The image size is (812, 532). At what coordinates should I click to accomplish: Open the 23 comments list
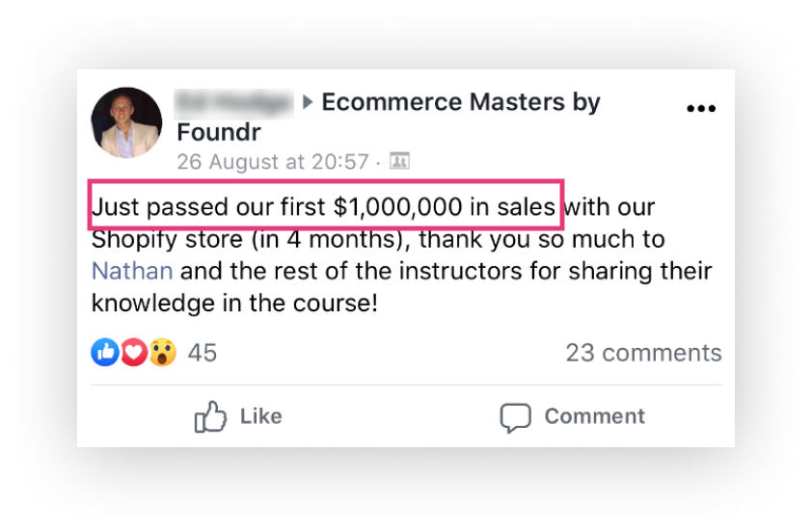click(x=643, y=353)
